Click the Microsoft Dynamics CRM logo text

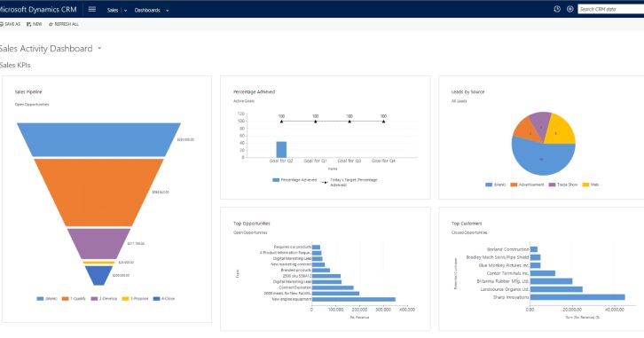point(38,9)
